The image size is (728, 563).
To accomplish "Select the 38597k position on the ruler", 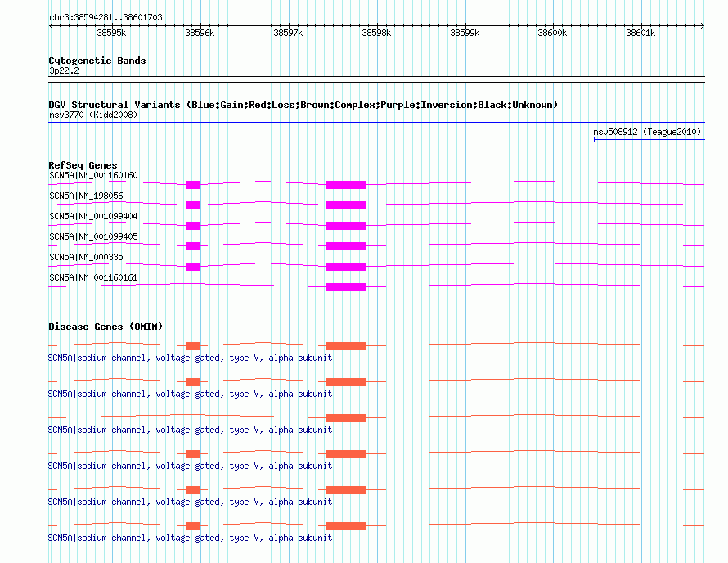I will click(x=288, y=33).
